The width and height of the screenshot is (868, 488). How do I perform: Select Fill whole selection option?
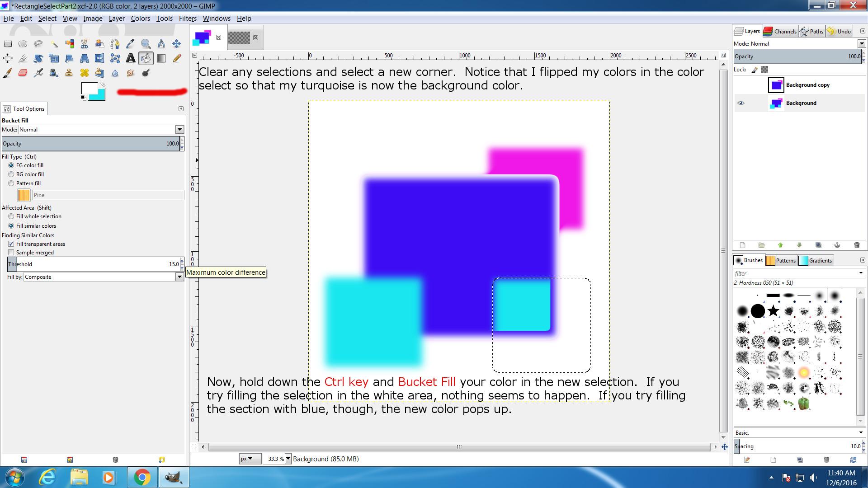(11, 216)
